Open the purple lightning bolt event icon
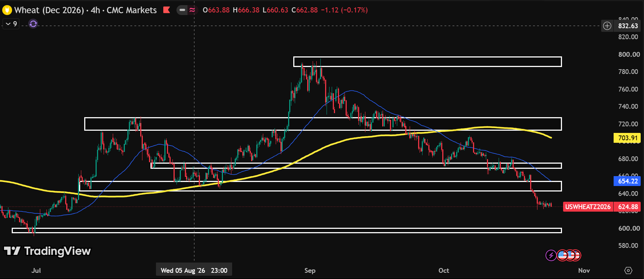This screenshot has height=279, width=644. point(551,255)
